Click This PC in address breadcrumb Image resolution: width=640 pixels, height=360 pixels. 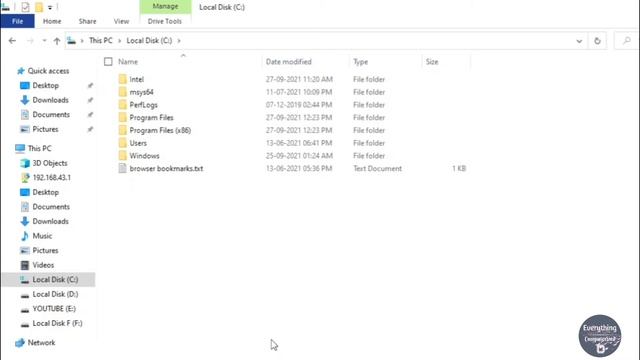click(x=100, y=40)
